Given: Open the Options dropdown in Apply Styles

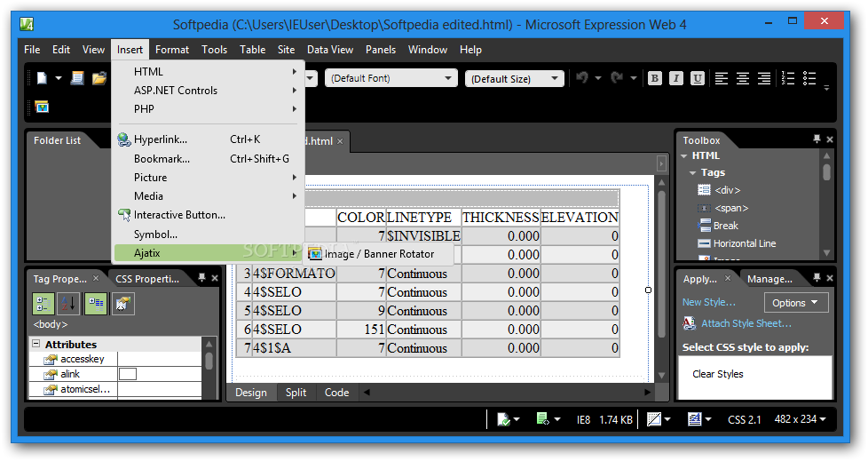Looking at the screenshot, I should (x=796, y=303).
